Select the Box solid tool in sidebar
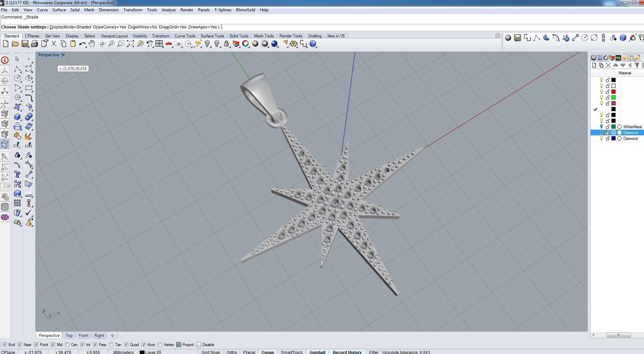 (x=17, y=117)
